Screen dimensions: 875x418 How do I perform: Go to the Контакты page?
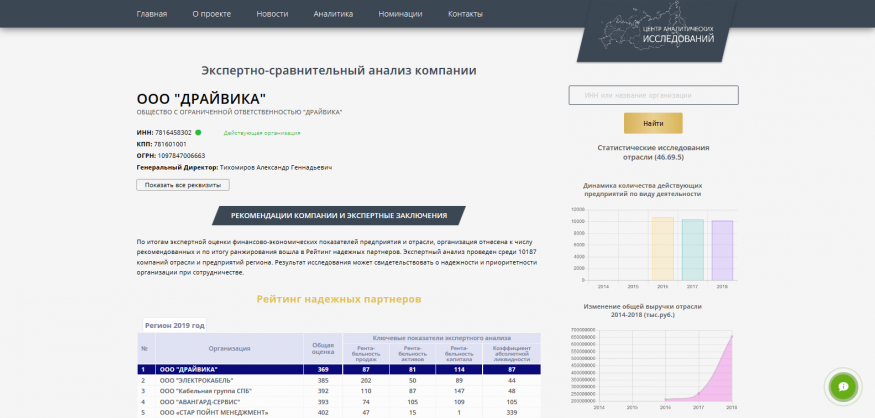pos(465,14)
